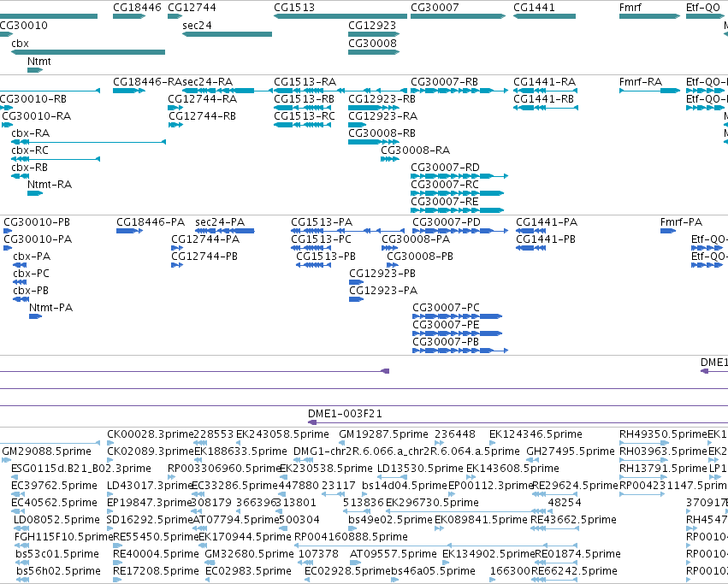The height and width of the screenshot is (584, 728).
Task: Select protein CG1441-PB
Action: (546, 239)
